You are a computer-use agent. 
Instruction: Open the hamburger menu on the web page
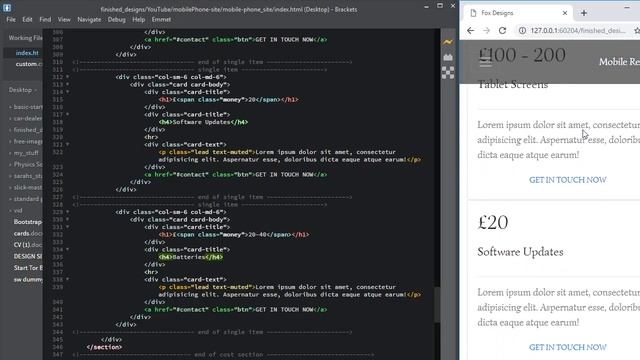(x=485, y=62)
